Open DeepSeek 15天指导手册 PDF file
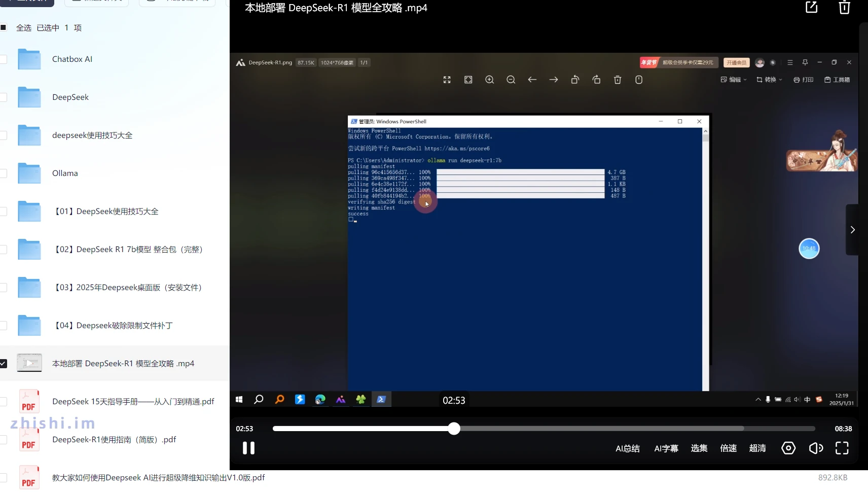 133,402
